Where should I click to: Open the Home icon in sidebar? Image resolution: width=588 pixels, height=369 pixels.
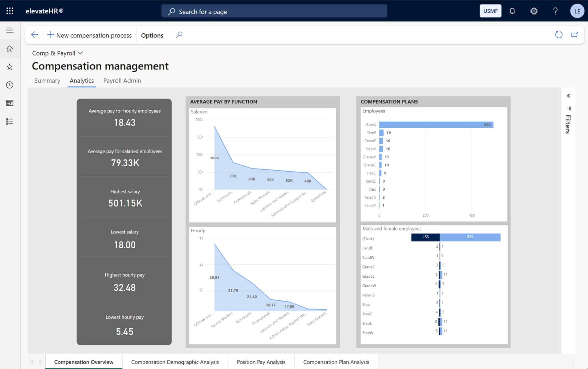tap(10, 49)
